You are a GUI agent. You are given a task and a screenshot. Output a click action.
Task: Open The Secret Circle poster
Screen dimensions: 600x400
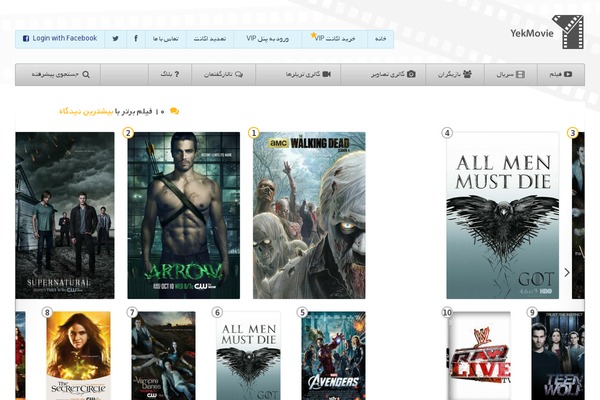78,356
